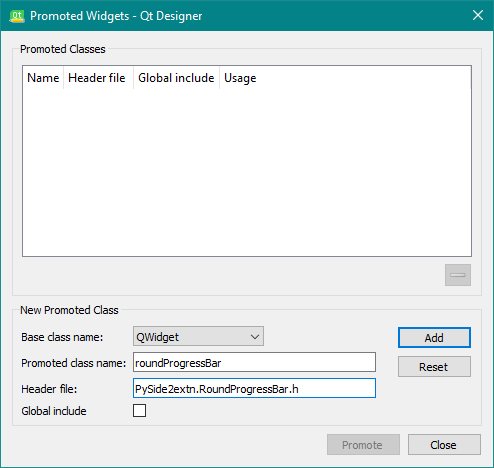Focus the Promoted class name field
This screenshot has width=494, height=468.
[x=254, y=362]
